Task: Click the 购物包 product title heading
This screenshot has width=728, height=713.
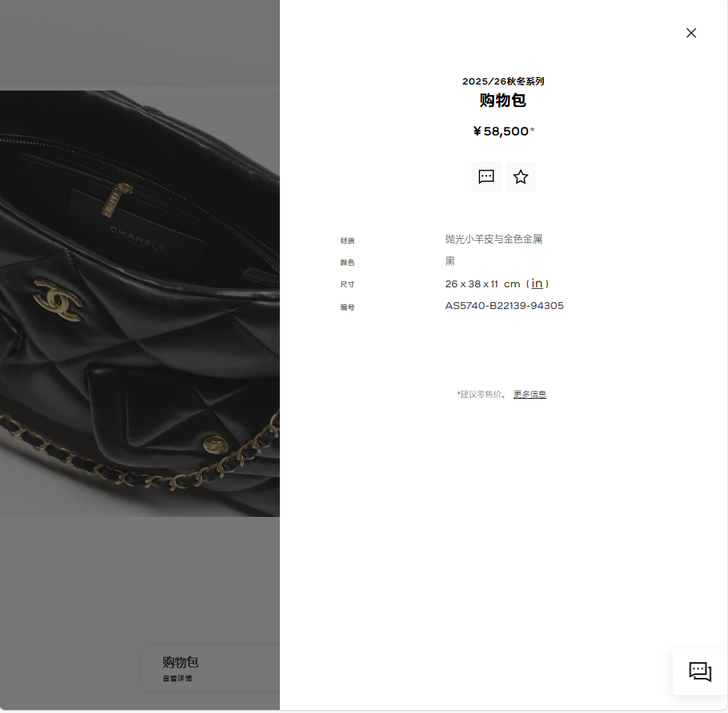Action: click(x=503, y=100)
